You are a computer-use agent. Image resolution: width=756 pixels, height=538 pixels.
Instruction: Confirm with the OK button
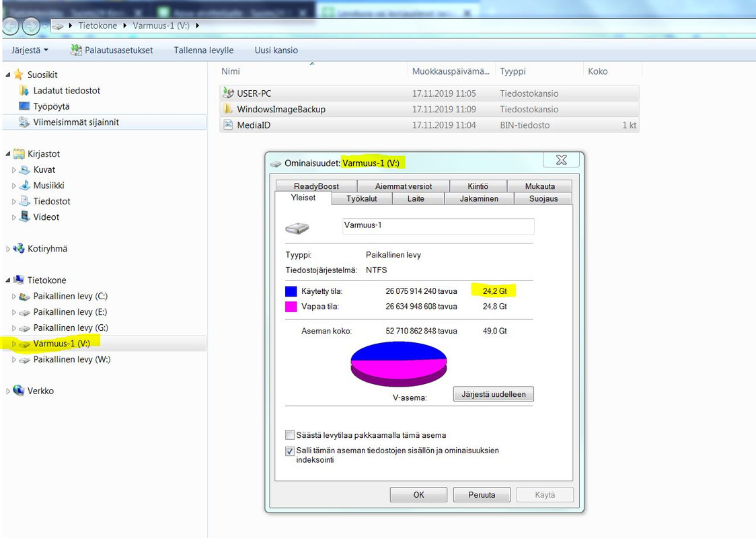418,494
